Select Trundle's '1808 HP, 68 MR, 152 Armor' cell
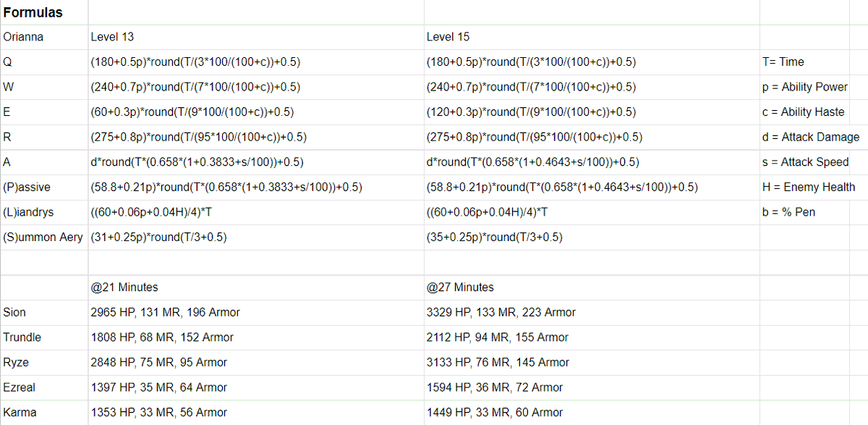Screen dimensions: 868x425 [x=255, y=337]
